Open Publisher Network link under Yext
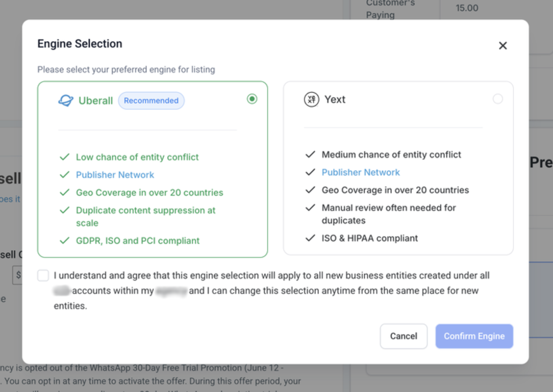The height and width of the screenshot is (392, 553). [360, 172]
